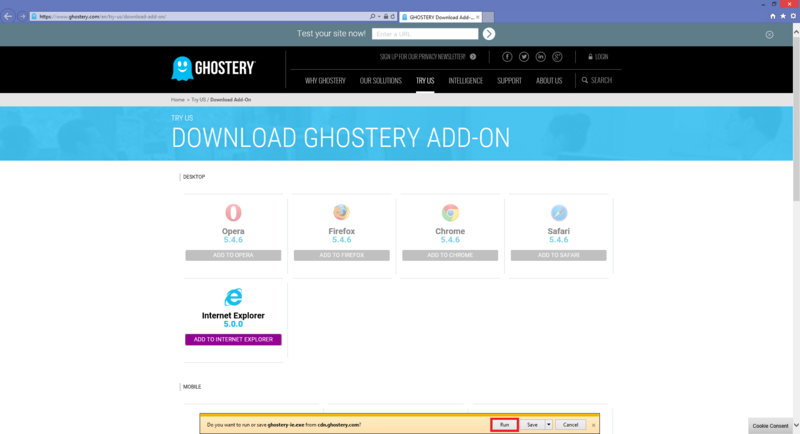Screen dimensions: 800x434
Task: Open Ghostery's LinkedIn page icon
Action: click(x=541, y=57)
